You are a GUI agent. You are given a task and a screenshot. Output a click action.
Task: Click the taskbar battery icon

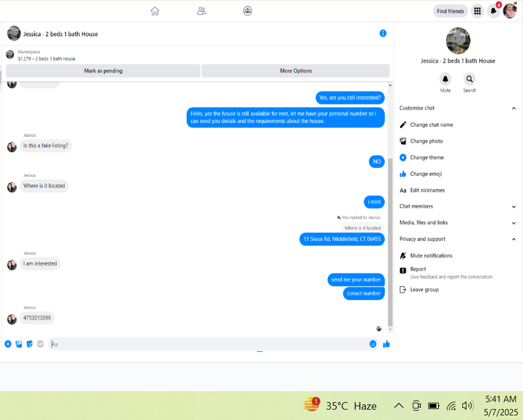pyautogui.click(x=434, y=406)
